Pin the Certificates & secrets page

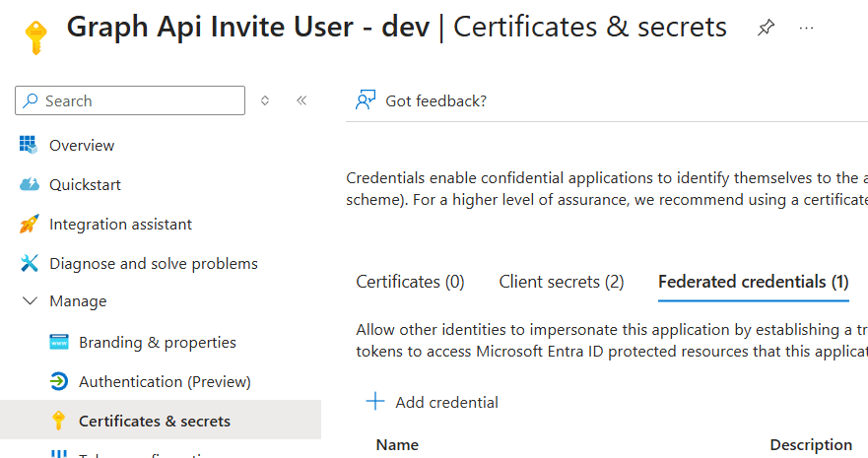766,29
